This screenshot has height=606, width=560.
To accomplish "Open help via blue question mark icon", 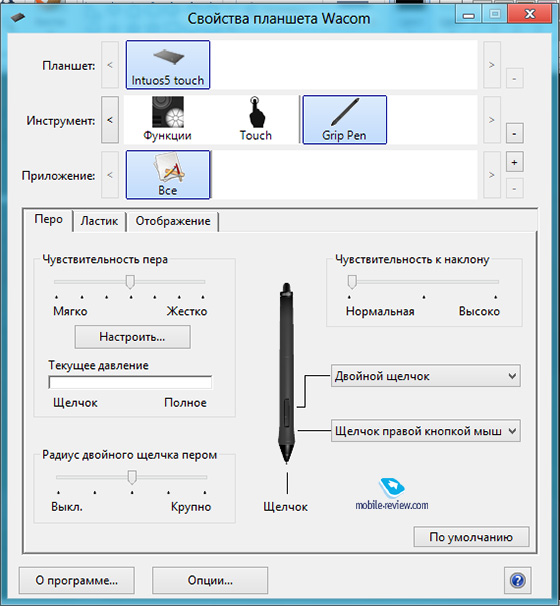I will pyautogui.click(x=517, y=580).
